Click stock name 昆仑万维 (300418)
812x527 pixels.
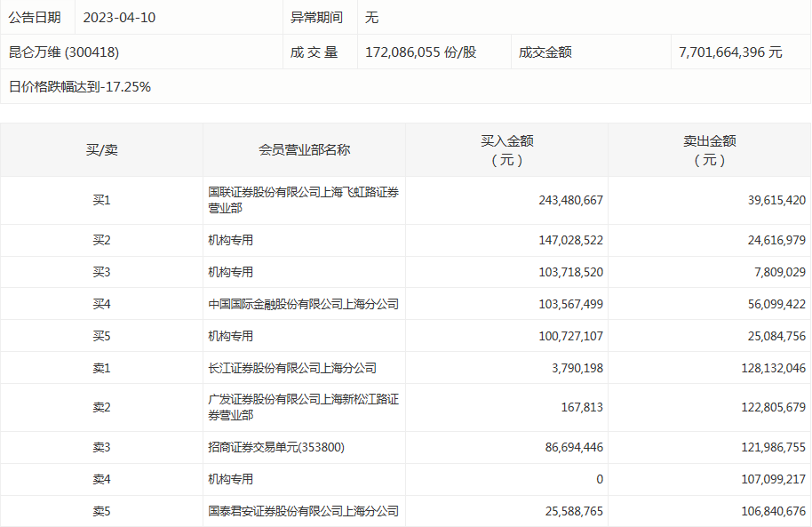[64, 52]
